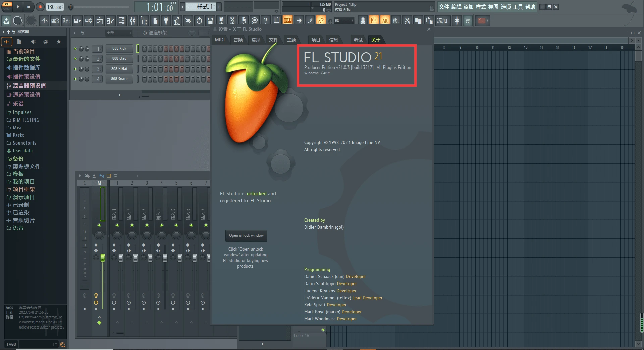
Task: Open the 全部 browser filter dropdown
Action: click(119, 33)
